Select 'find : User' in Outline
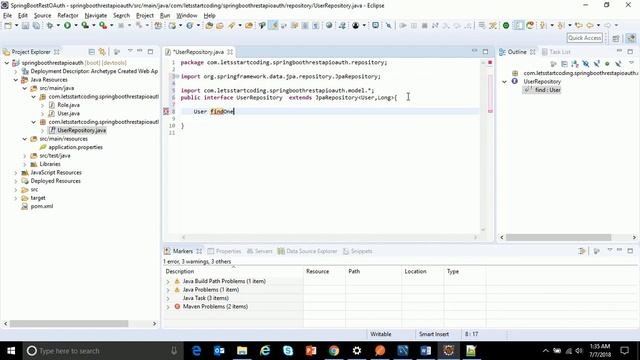Viewport: 640px width, 360px height. tap(543, 90)
